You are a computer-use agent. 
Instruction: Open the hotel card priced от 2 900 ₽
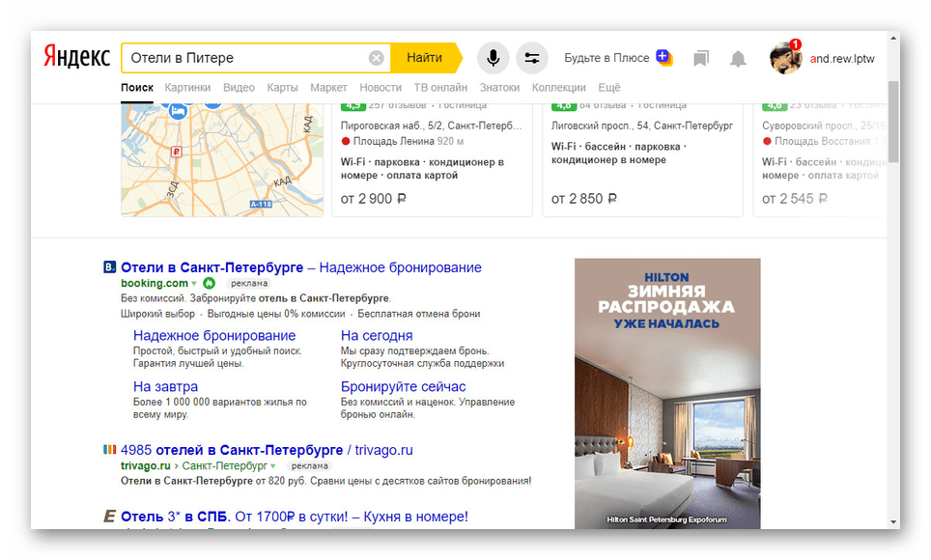coord(432,159)
